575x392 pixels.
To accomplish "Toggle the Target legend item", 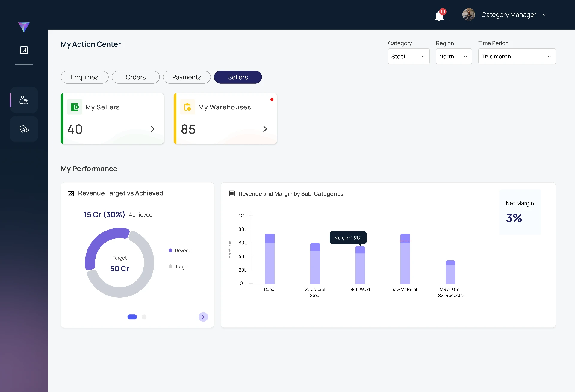I will 179,266.
